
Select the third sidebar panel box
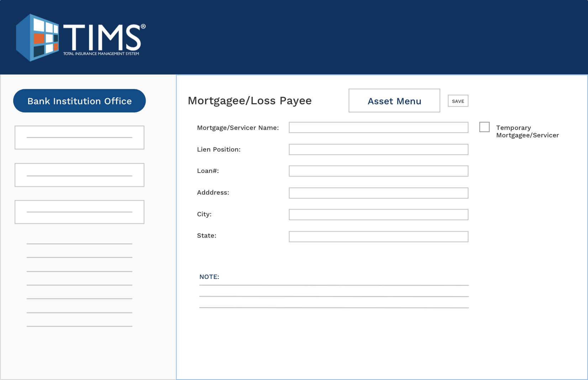pos(79,212)
